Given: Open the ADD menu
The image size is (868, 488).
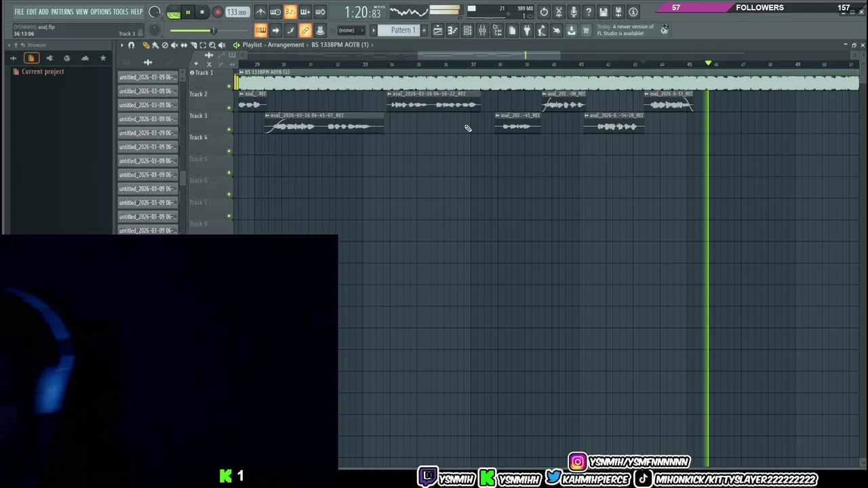Looking at the screenshot, I should pos(43,12).
